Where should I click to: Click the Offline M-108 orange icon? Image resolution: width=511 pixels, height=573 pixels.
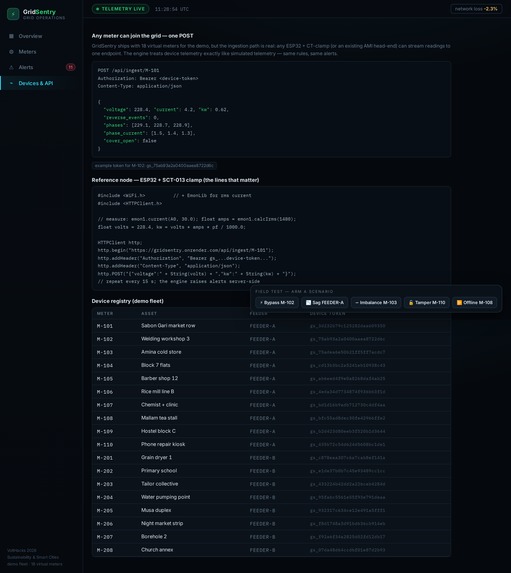pyautogui.click(x=459, y=303)
